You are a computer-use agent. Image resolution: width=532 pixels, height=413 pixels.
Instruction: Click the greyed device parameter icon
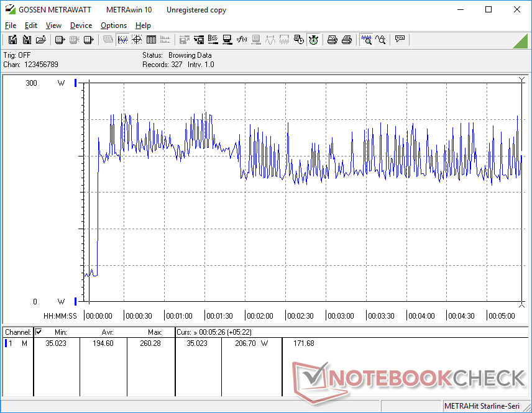coord(256,40)
